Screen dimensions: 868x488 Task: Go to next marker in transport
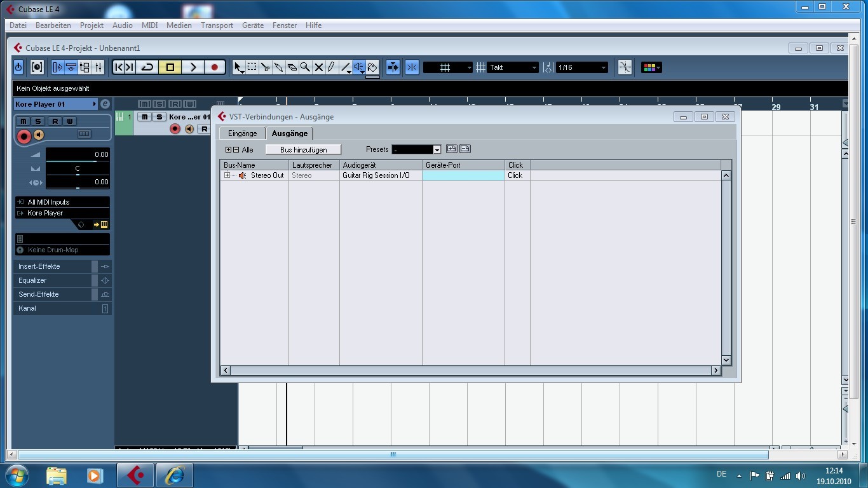[129, 67]
